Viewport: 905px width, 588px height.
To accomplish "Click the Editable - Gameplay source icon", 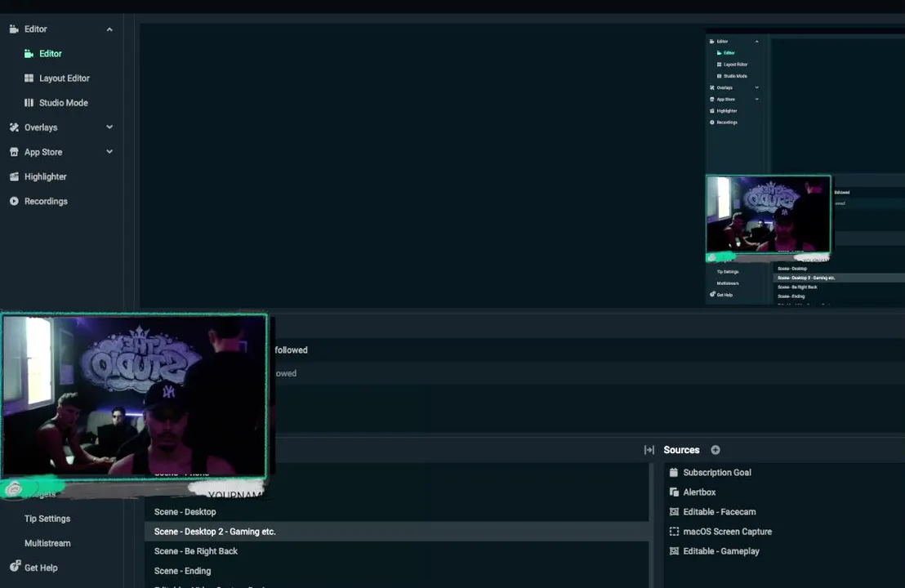I will [674, 551].
